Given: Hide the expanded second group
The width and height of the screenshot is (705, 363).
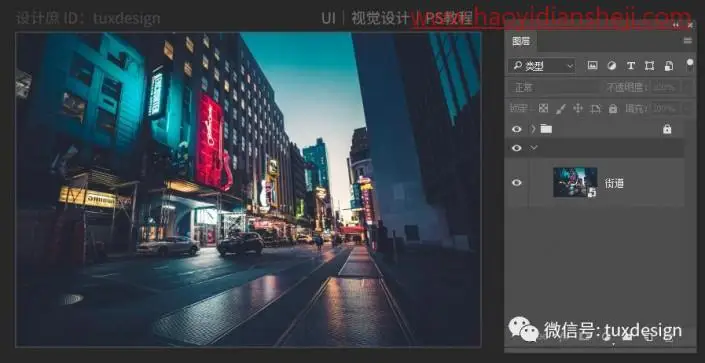Looking at the screenshot, I should pos(517,148).
